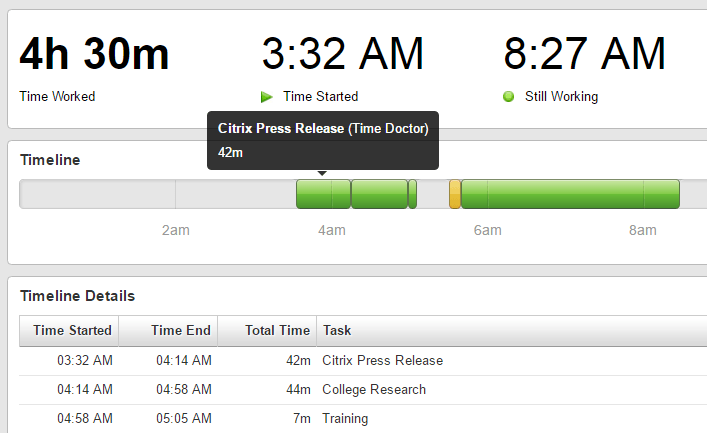
Task: Click the 4h 30m Time Worked value
Action: (94, 54)
